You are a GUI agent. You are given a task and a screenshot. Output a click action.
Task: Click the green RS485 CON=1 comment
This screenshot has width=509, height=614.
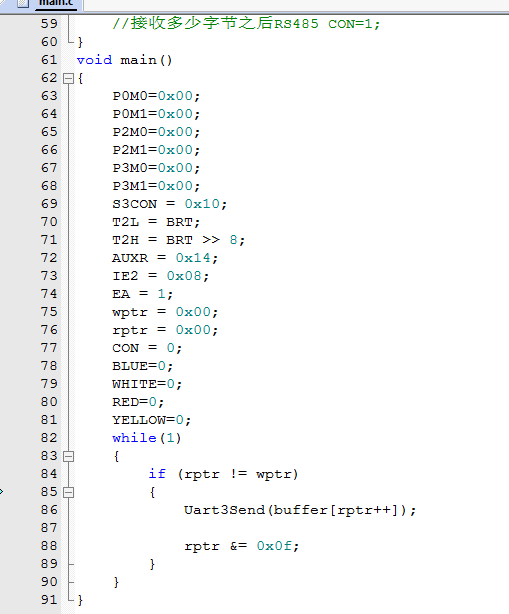[246, 23]
